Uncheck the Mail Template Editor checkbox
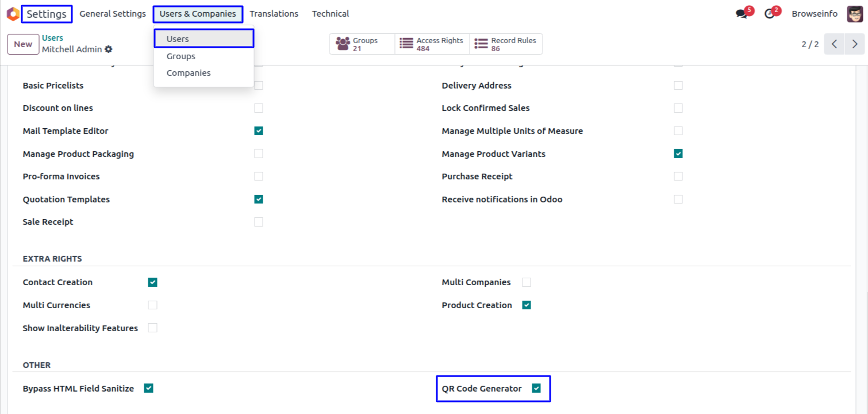 click(x=259, y=131)
